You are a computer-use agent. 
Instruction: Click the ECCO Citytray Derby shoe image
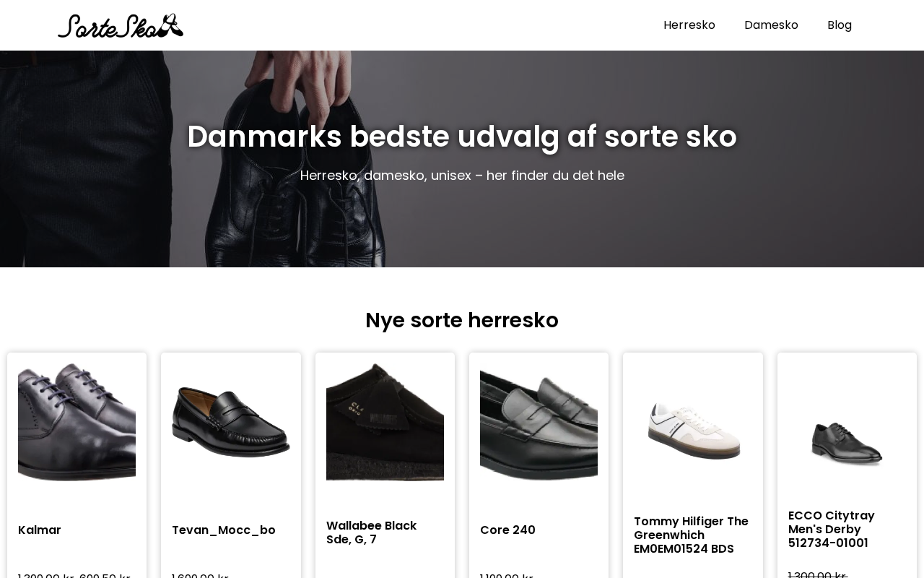pyautogui.click(x=847, y=442)
